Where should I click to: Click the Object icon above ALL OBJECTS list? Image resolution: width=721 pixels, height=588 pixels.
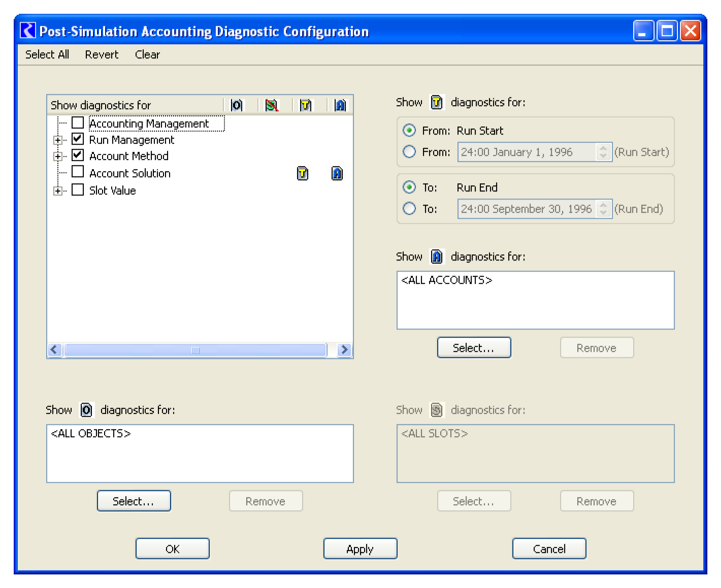click(x=87, y=410)
